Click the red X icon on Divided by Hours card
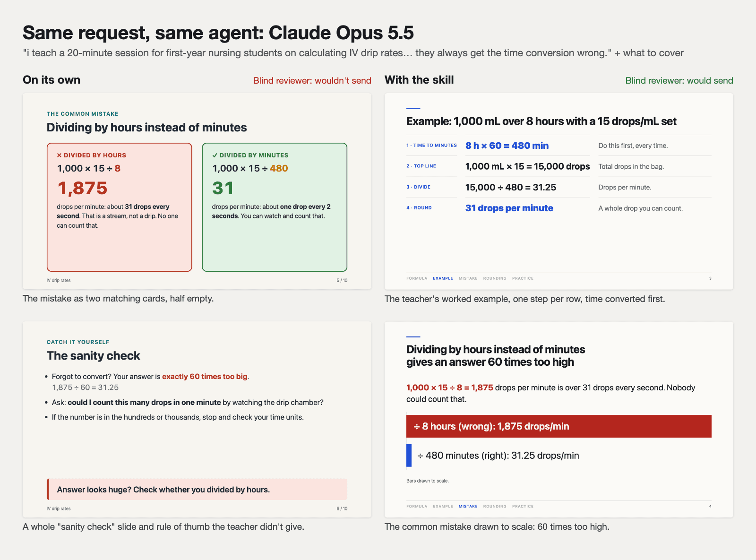The width and height of the screenshot is (756, 560). coord(59,155)
